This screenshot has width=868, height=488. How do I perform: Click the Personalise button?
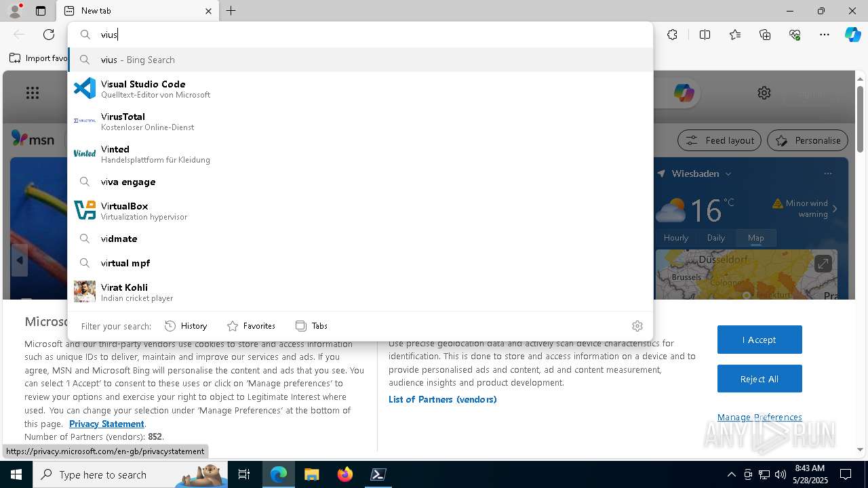(808, 140)
